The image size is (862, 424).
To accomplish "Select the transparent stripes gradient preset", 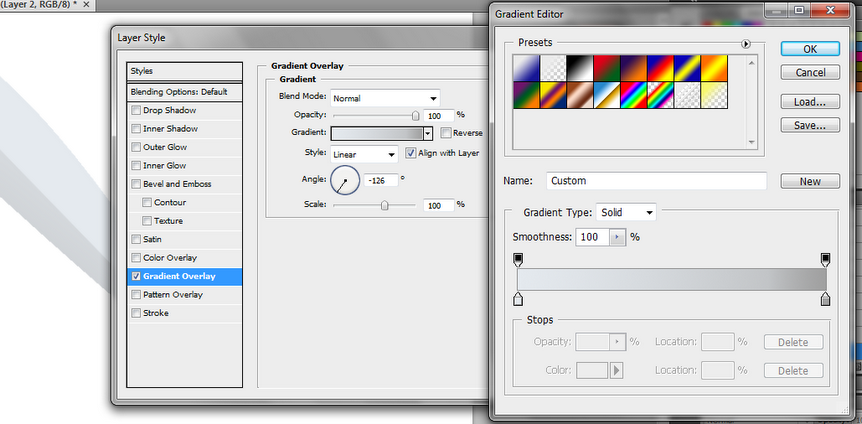I will click(x=687, y=95).
